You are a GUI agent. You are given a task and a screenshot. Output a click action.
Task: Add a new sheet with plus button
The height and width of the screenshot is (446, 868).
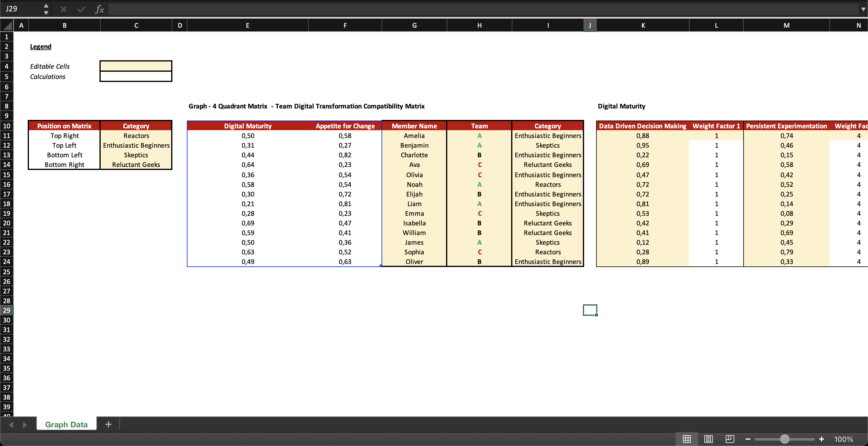108,424
